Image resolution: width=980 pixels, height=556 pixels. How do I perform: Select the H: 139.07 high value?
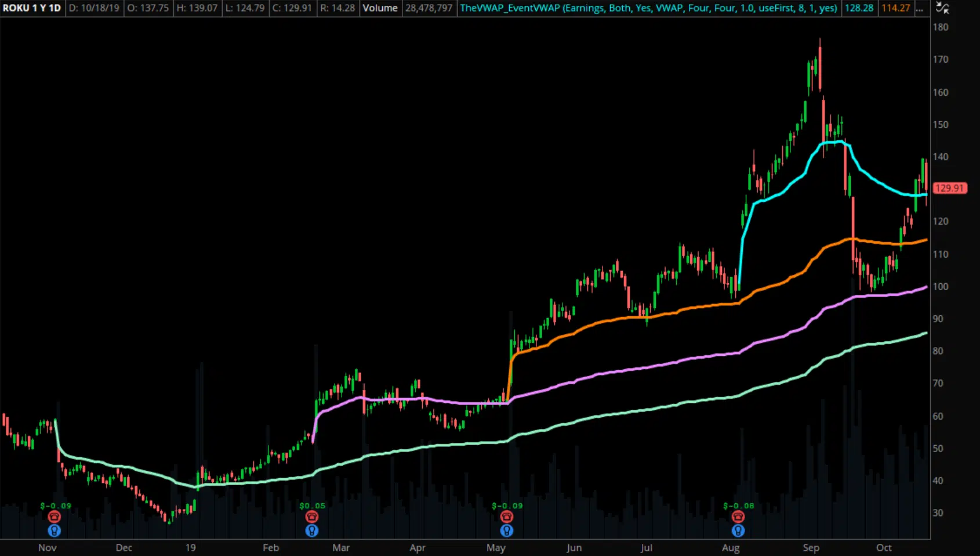pos(197,8)
